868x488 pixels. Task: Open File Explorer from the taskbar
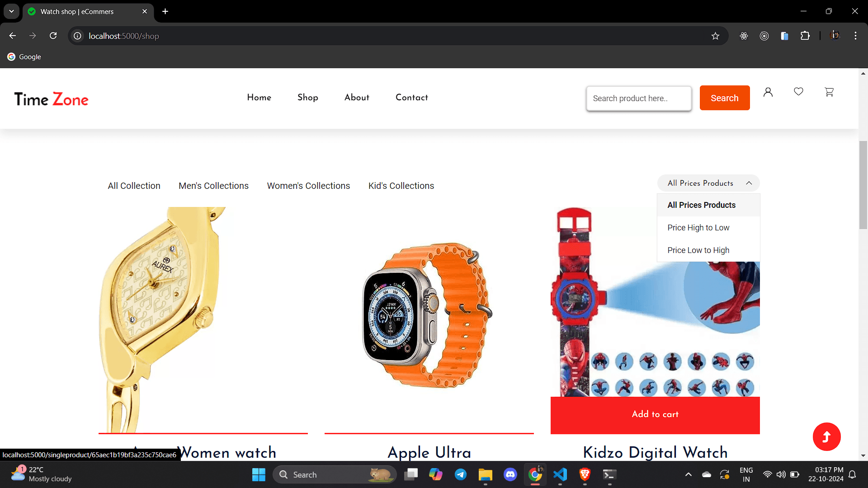[486, 474]
